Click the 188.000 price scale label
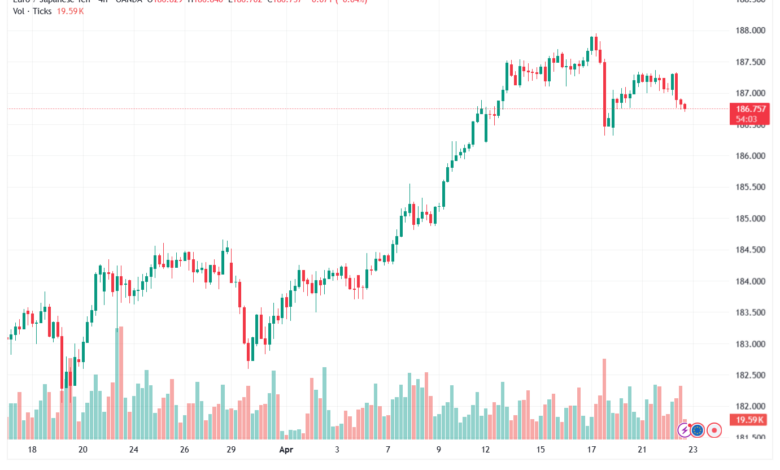 pos(750,30)
